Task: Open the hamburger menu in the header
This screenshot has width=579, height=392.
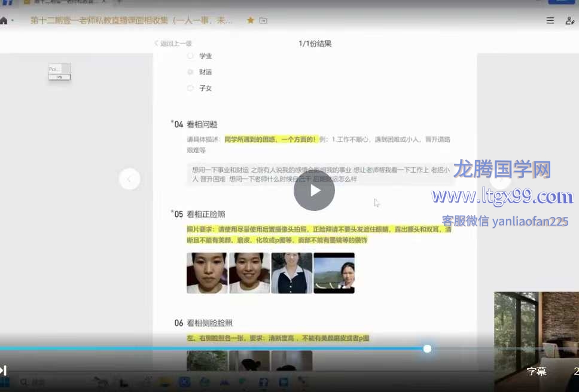Action: 550,20
